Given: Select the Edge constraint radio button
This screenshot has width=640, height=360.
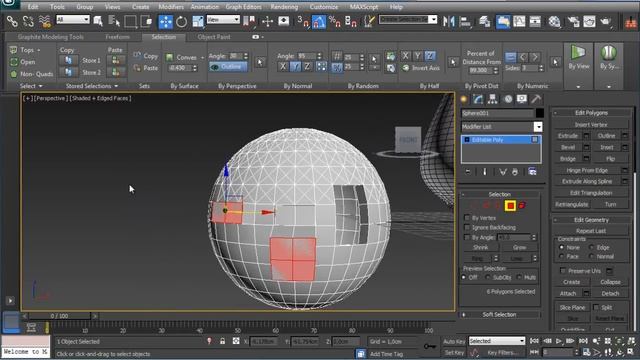Looking at the screenshot, I should [591, 247].
